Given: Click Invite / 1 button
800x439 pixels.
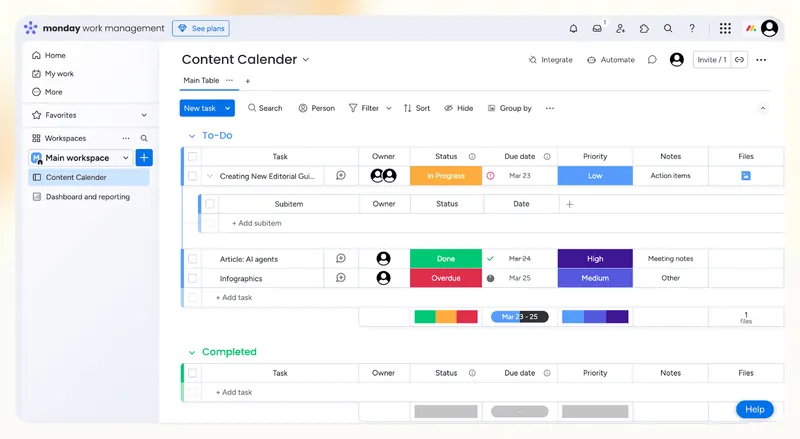Looking at the screenshot, I should 712,60.
